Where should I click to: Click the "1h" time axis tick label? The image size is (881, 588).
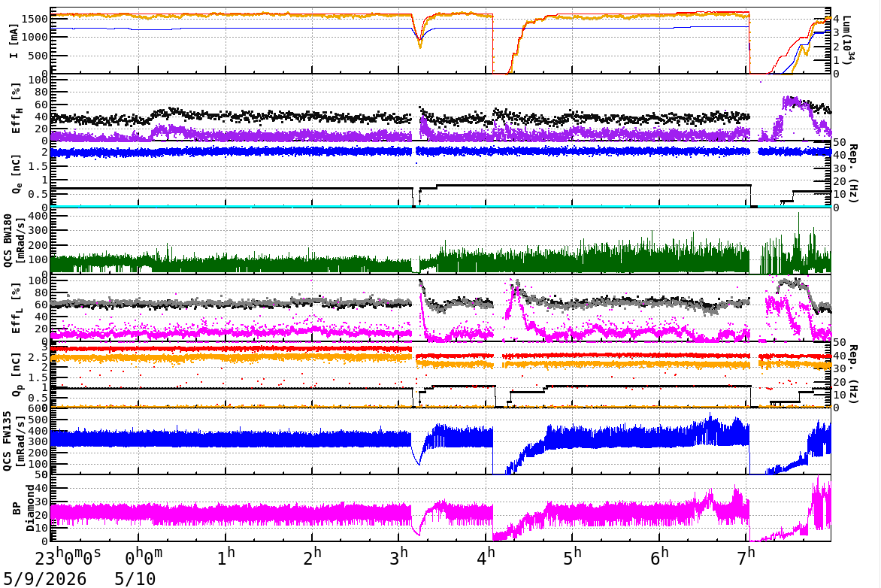click(226, 557)
